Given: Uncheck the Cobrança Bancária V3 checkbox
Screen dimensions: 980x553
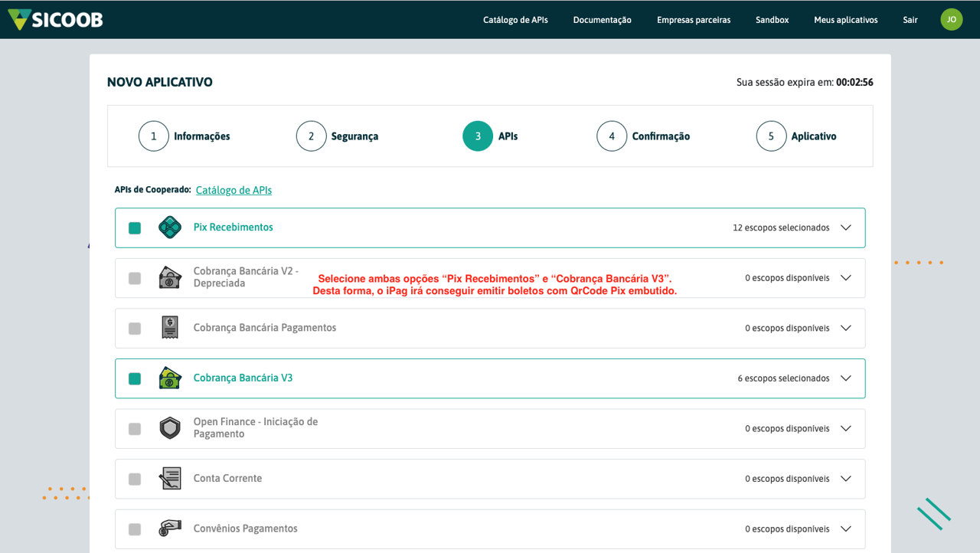Looking at the screenshot, I should coord(135,378).
